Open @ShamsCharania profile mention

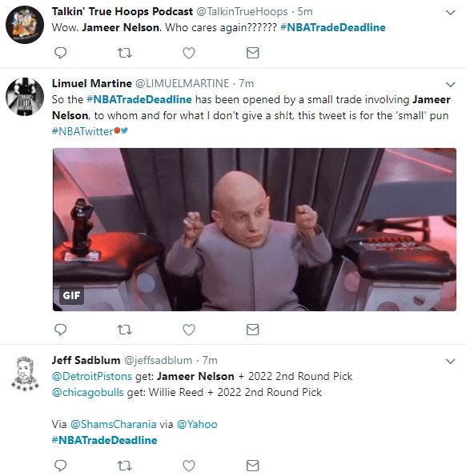click(x=114, y=424)
